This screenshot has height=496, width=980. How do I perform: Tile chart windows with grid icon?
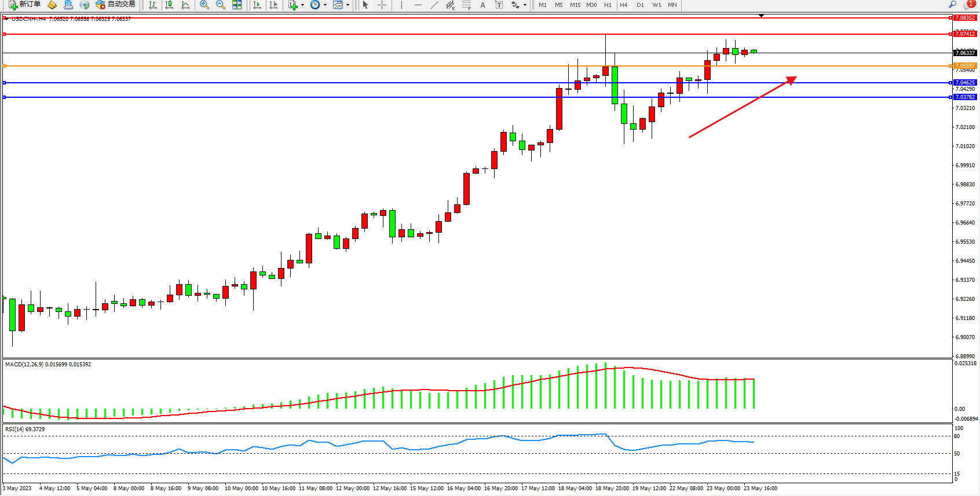(237, 5)
